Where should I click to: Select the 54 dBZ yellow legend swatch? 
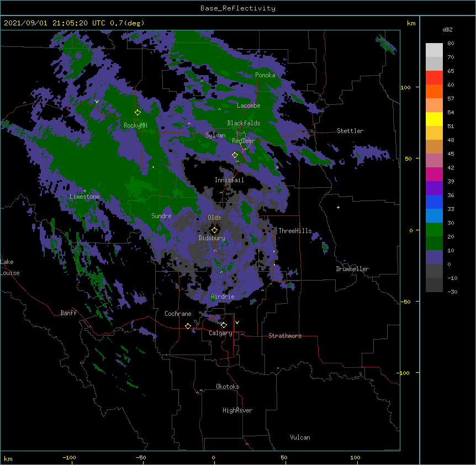coord(434,119)
